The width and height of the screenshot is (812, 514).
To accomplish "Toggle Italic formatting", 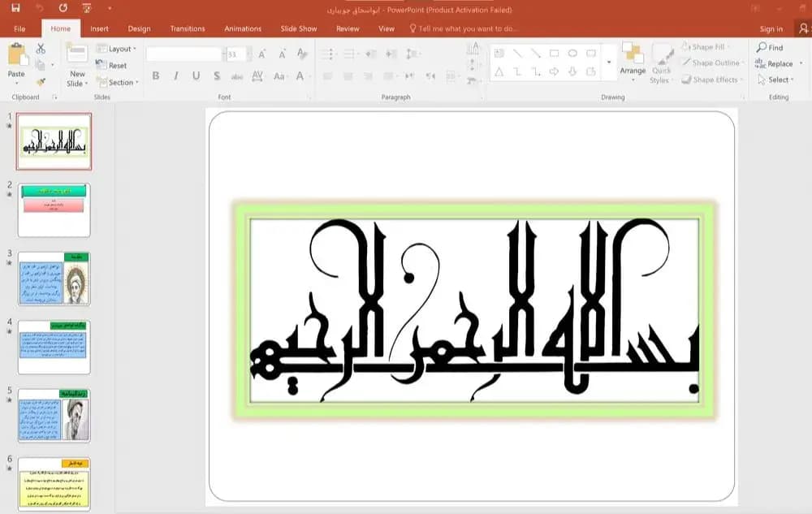I will [176, 76].
